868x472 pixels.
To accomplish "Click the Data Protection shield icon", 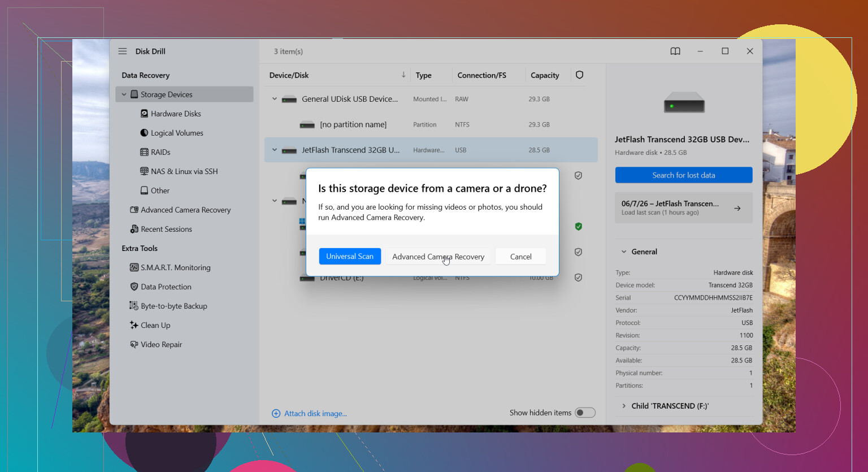I will click(x=134, y=287).
